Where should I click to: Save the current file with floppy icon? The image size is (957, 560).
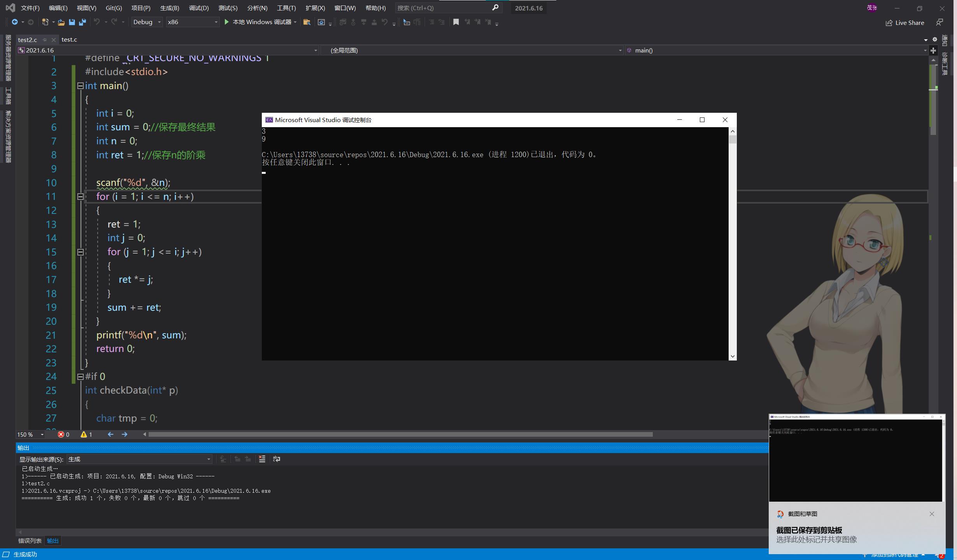point(72,22)
